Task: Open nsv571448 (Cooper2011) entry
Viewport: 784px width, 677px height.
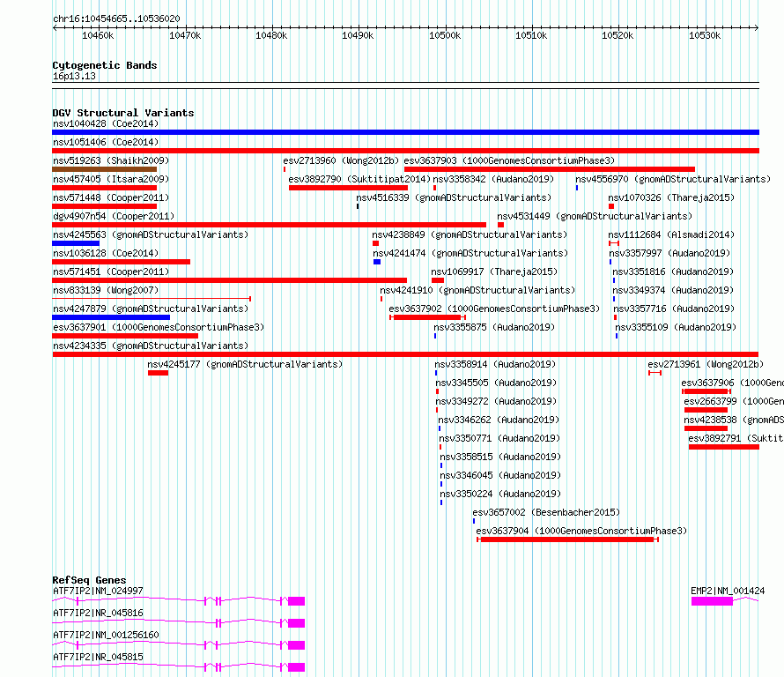Action: 111,197
